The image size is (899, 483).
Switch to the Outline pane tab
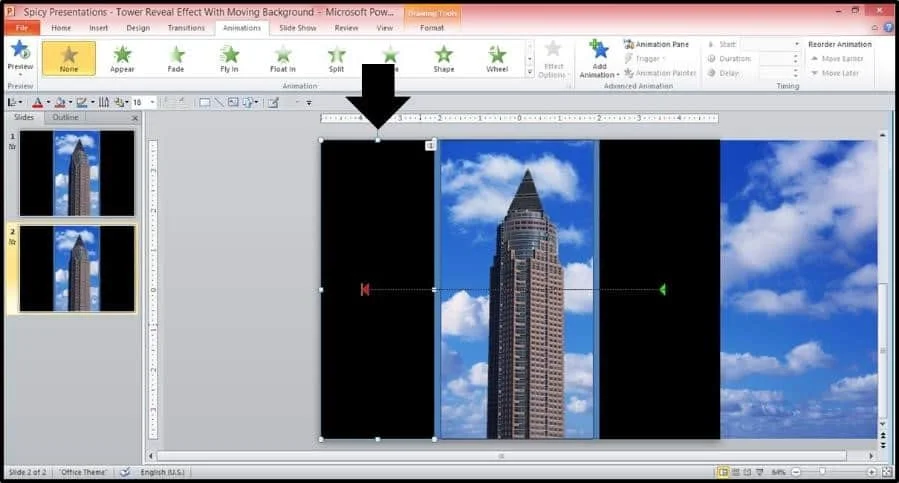[65, 117]
